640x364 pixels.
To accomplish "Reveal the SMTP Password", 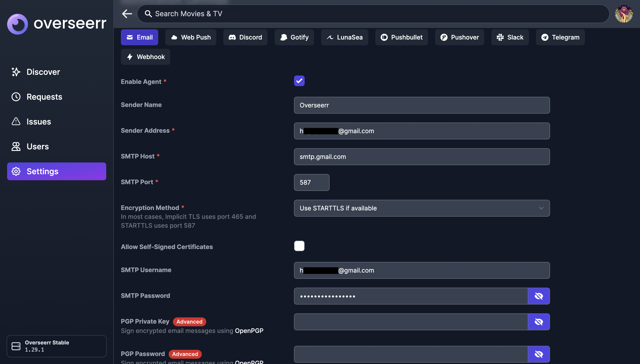I will click(x=539, y=296).
